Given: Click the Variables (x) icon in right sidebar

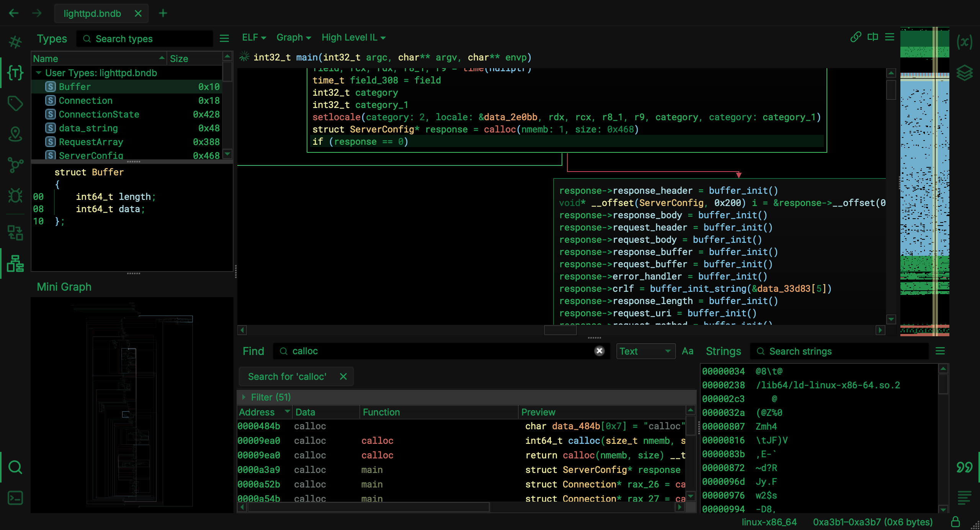Looking at the screenshot, I should (x=964, y=42).
